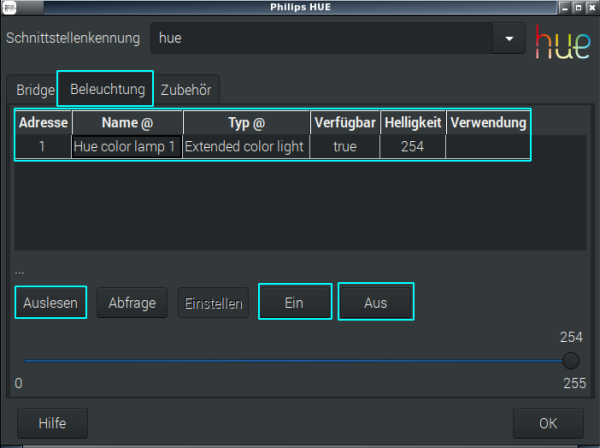Select the Beleuchtung tab
Image resolution: width=600 pixels, height=448 pixels.
coord(106,88)
